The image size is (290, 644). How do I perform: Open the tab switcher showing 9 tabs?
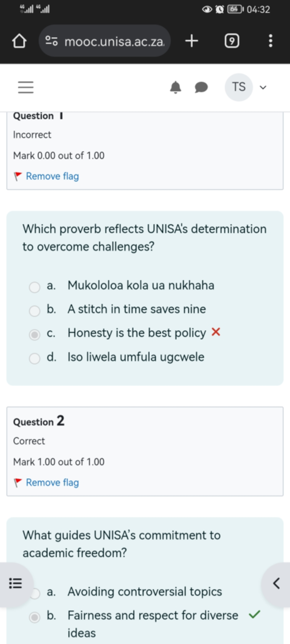(232, 41)
